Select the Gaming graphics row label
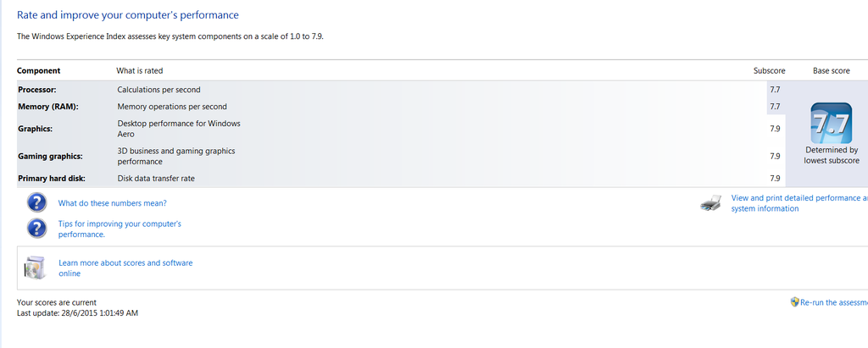This screenshot has width=868, height=348. 50,156
